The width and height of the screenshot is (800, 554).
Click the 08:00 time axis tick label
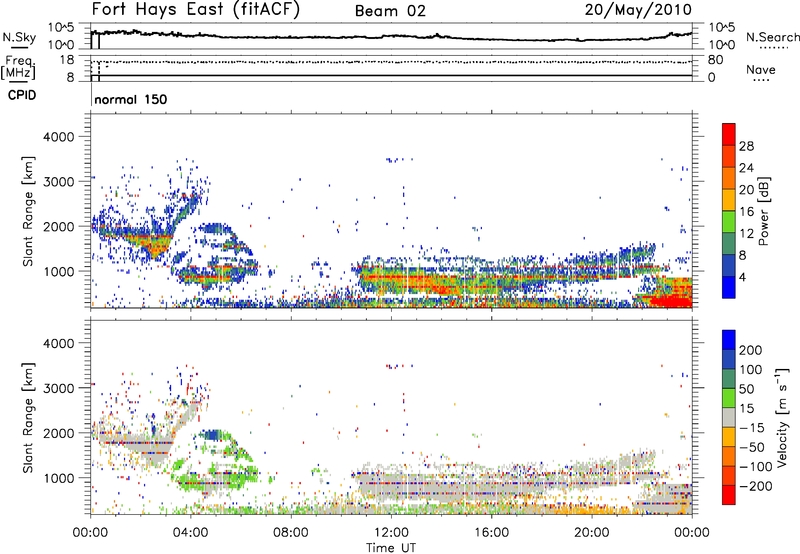click(x=291, y=533)
